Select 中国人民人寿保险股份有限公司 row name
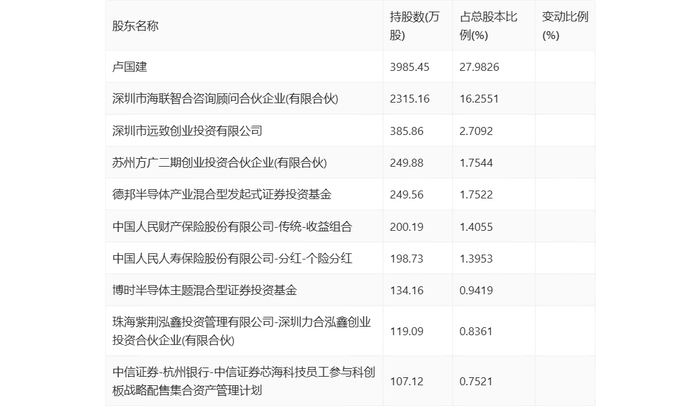The image size is (700, 406). tap(232, 259)
